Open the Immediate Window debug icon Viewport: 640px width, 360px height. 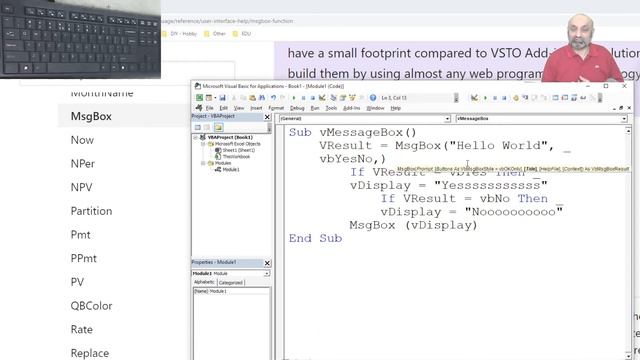coord(564,98)
